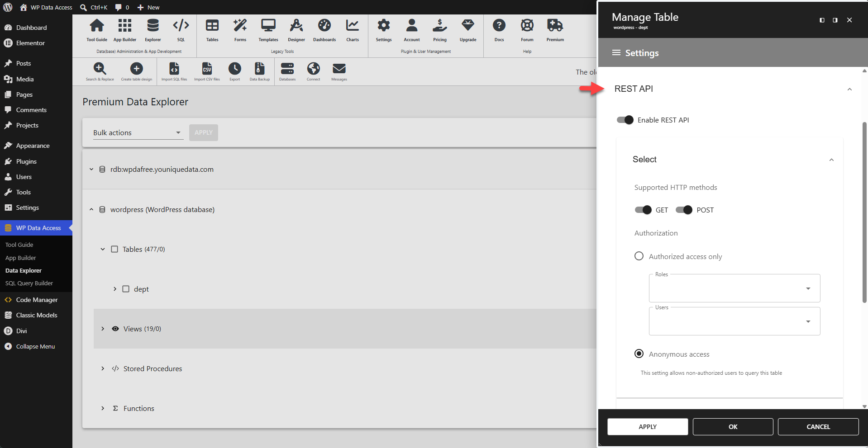Expand the Stored Procedures node

pos(103,368)
